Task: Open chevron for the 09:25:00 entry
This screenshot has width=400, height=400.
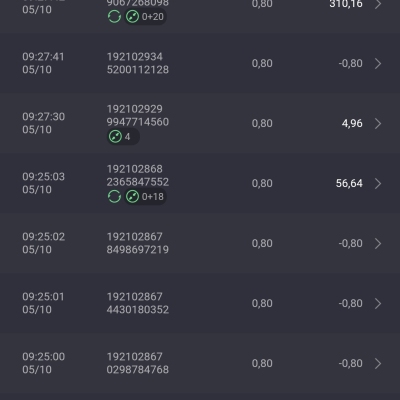Action: 378,363
